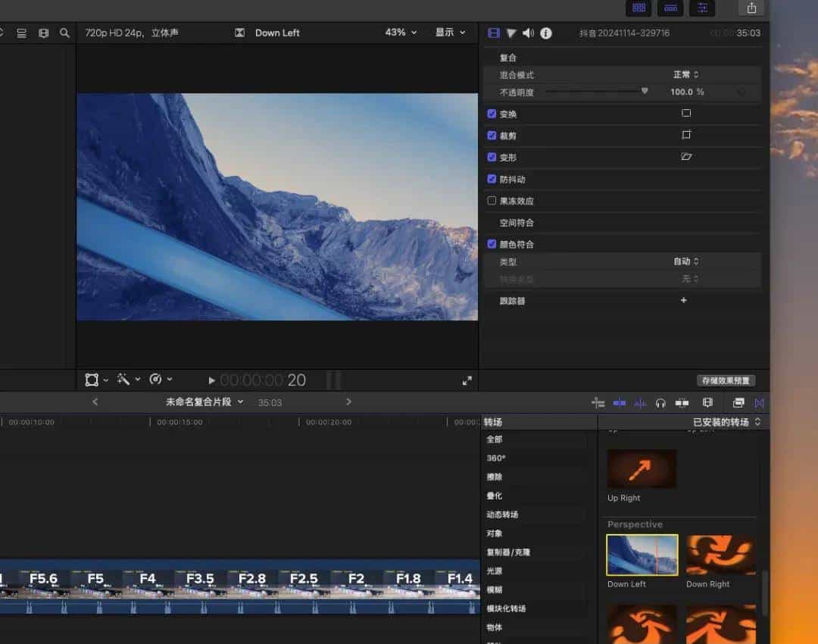Add a tracker using the 跟踪器 plus button

[x=684, y=300]
